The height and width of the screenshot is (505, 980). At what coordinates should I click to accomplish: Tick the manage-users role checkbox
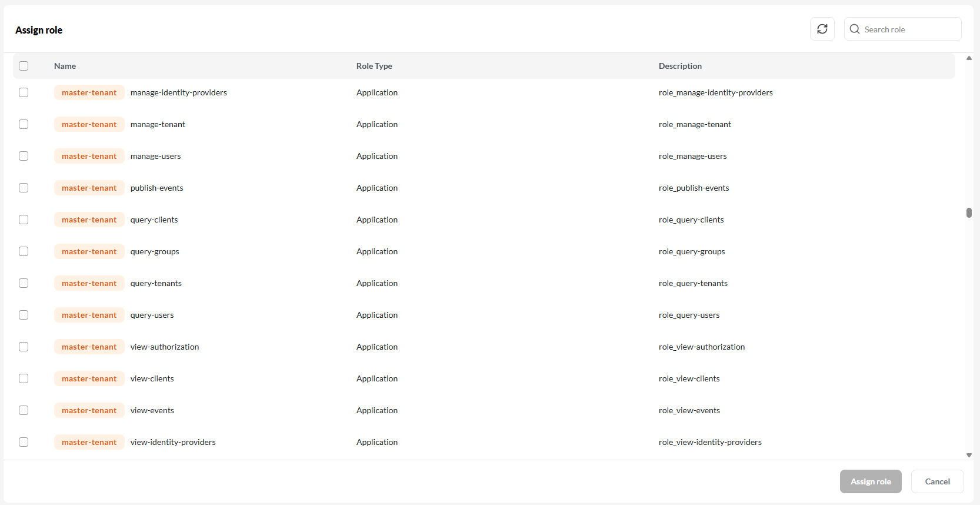24,156
